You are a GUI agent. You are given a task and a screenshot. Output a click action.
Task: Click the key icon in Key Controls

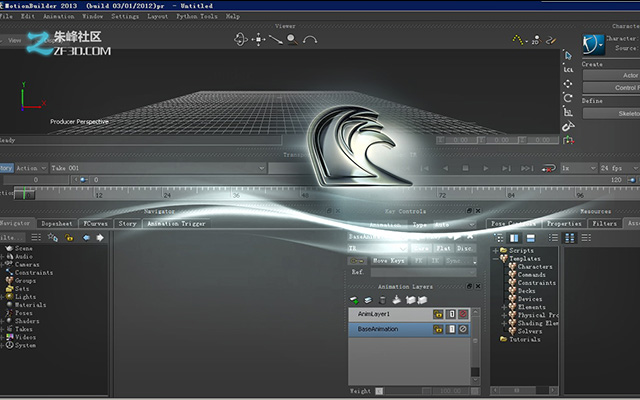coord(357,260)
